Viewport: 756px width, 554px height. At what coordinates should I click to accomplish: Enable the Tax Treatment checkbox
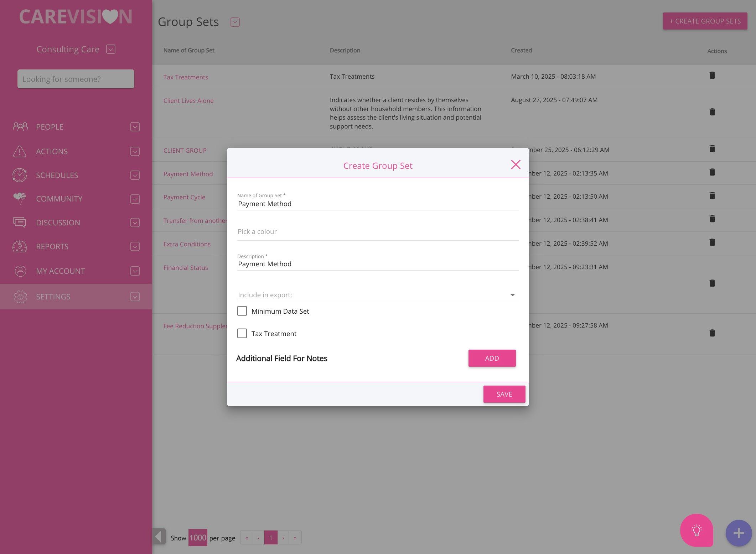(242, 334)
